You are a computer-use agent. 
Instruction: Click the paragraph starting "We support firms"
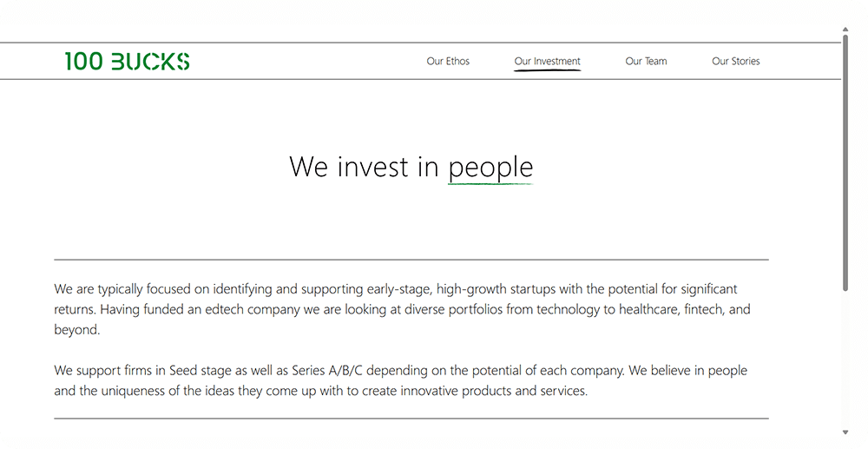point(400,380)
